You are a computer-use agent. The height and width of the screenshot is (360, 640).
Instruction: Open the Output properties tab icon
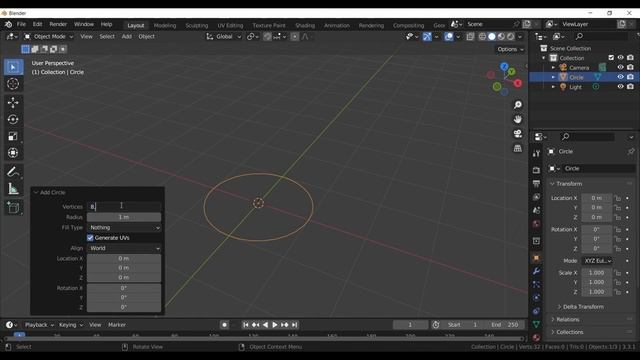(536, 184)
